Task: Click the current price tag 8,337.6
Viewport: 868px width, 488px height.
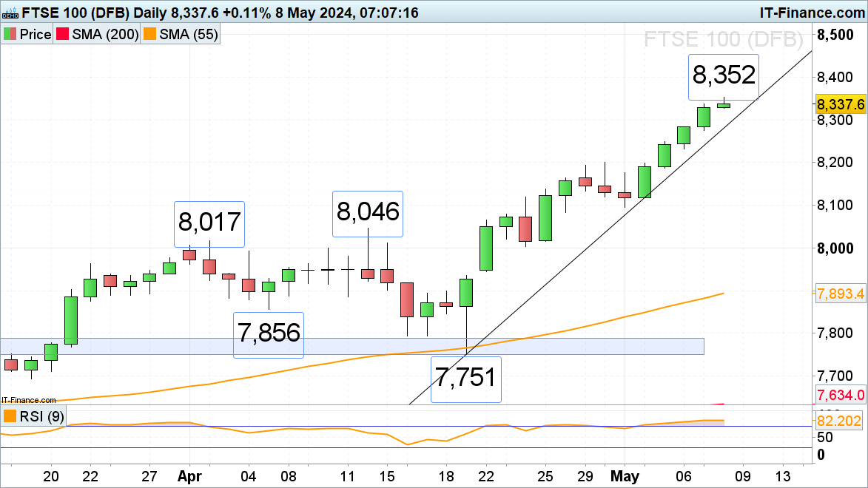Action: point(841,104)
